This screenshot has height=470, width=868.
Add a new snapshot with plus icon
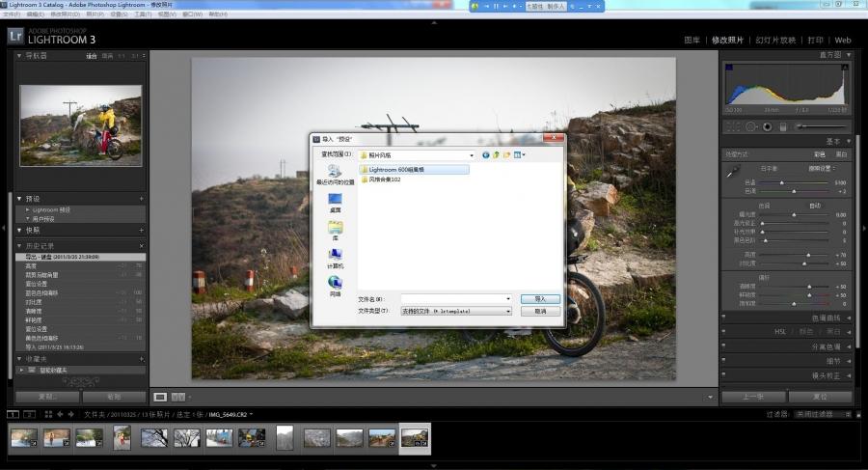pos(141,230)
